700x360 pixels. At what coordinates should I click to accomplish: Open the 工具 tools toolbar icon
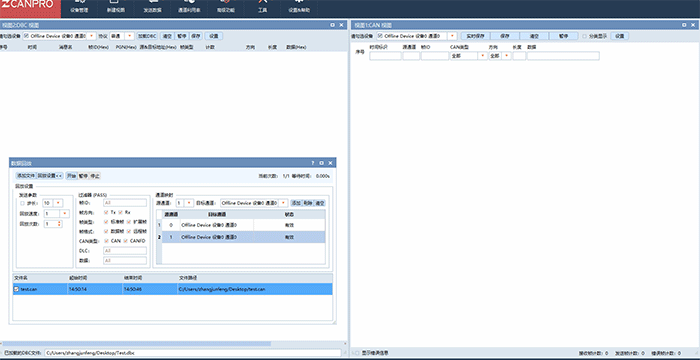pyautogui.click(x=262, y=6)
